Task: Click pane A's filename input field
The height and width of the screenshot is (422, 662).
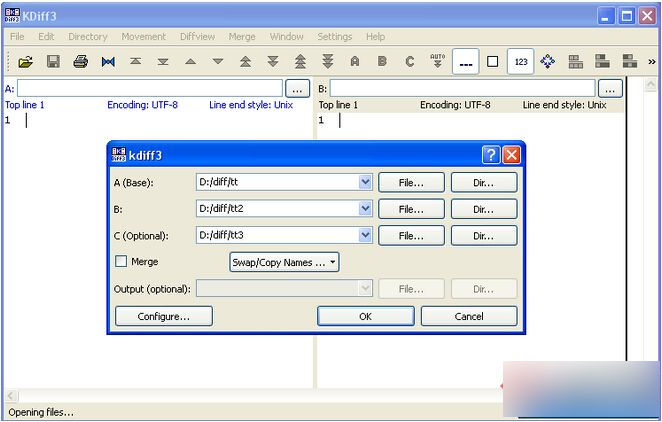Action: pyautogui.click(x=150, y=89)
